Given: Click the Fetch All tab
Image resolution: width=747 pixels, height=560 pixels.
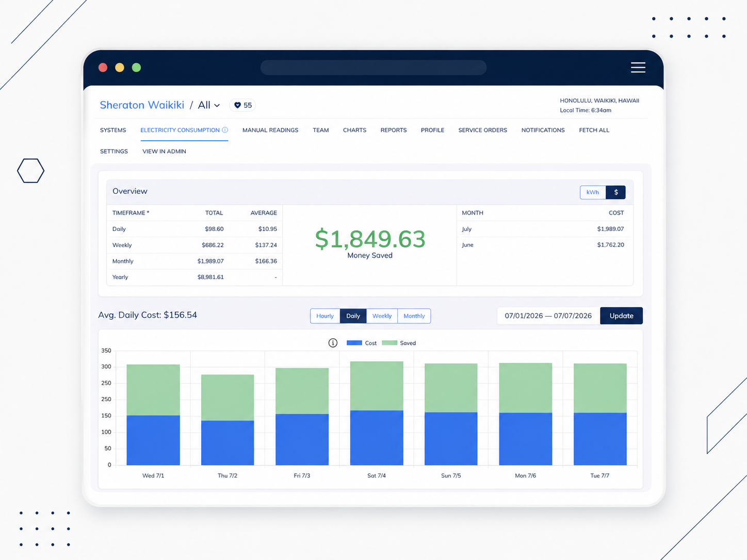Looking at the screenshot, I should coord(594,130).
